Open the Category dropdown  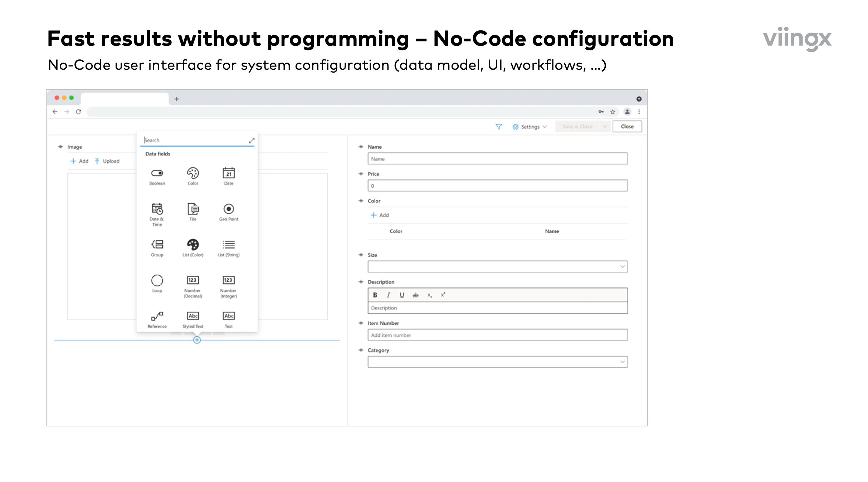coord(497,362)
